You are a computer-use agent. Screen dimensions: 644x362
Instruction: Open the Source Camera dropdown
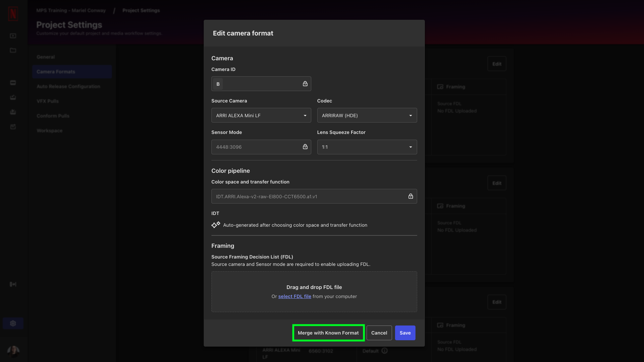261,115
